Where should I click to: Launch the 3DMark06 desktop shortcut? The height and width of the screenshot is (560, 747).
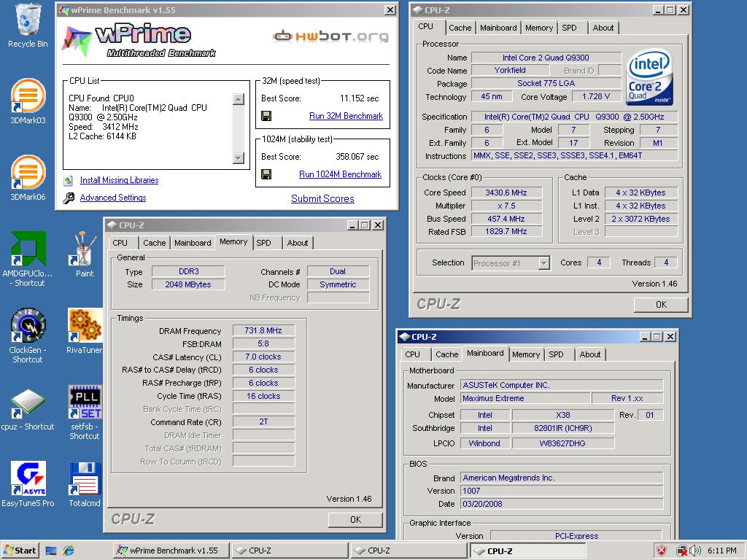click(28, 173)
